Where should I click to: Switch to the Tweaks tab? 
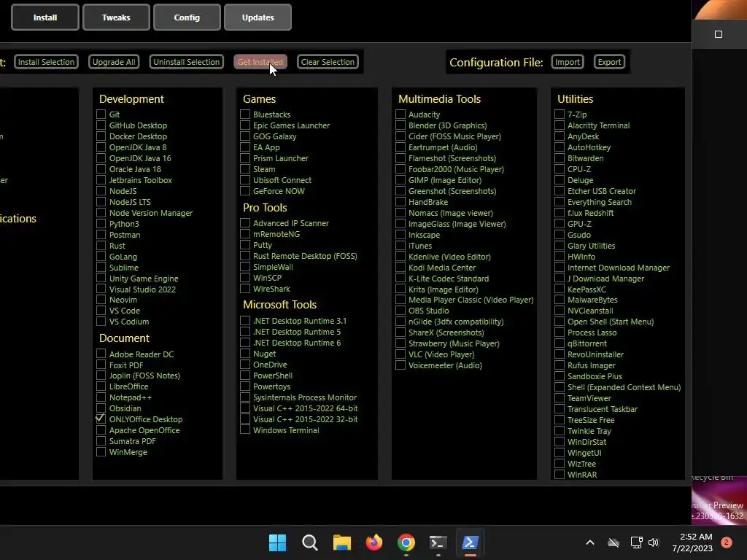(116, 17)
